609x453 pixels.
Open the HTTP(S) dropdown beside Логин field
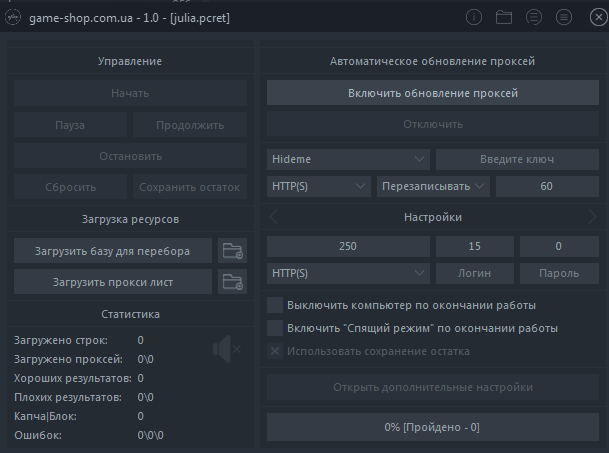(x=348, y=273)
